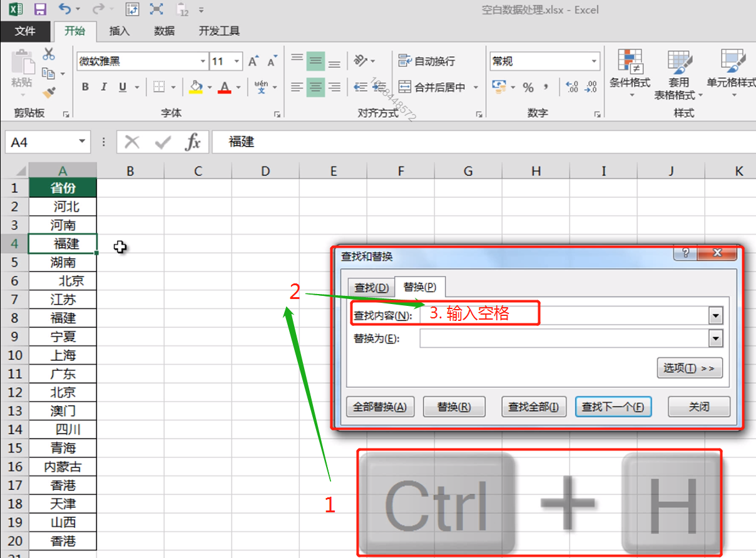
Task: Click the percent style icon
Action: tap(528, 87)
